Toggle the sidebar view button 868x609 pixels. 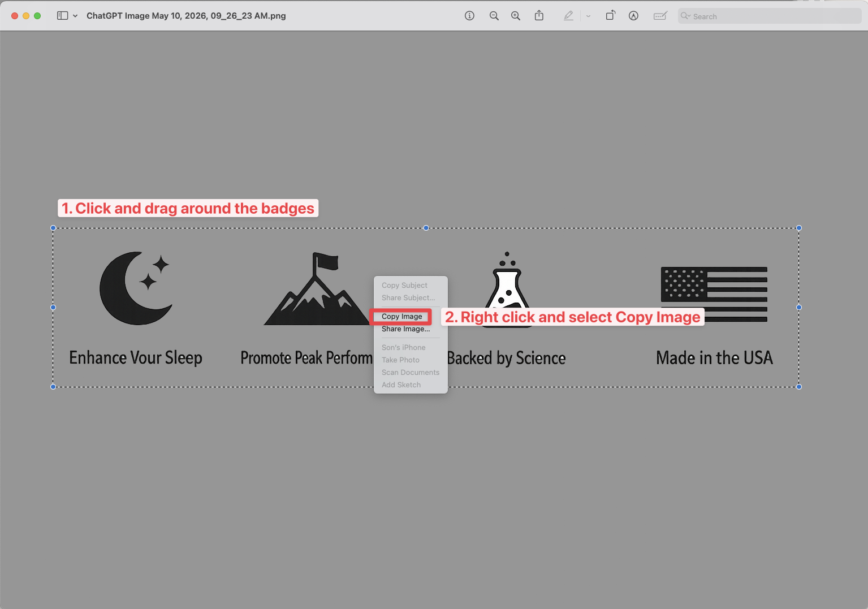pos(62,16)
